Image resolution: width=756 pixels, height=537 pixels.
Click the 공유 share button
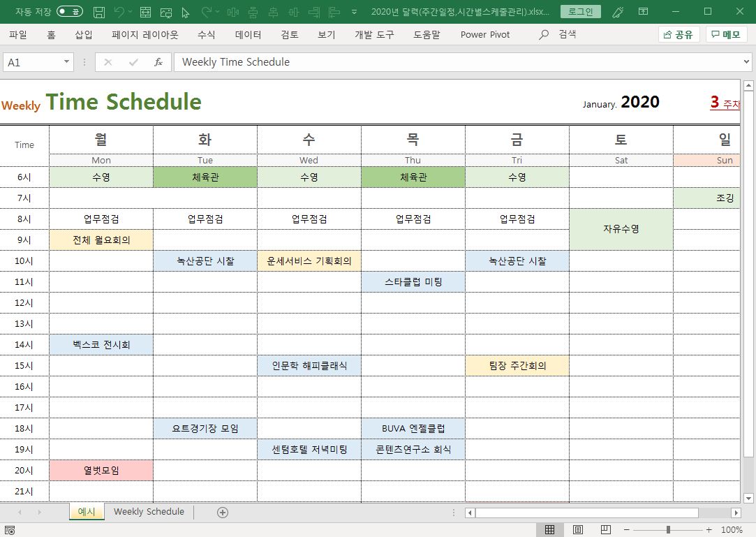[679, 35]
